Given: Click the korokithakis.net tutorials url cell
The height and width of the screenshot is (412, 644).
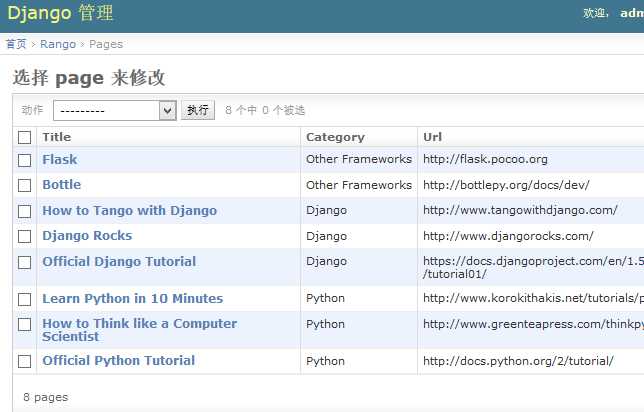Looking at the screenshot, I should tap(534, 298).
